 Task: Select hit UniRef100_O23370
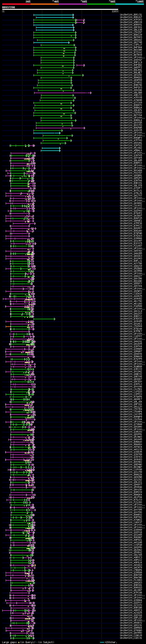coord(131,605)
